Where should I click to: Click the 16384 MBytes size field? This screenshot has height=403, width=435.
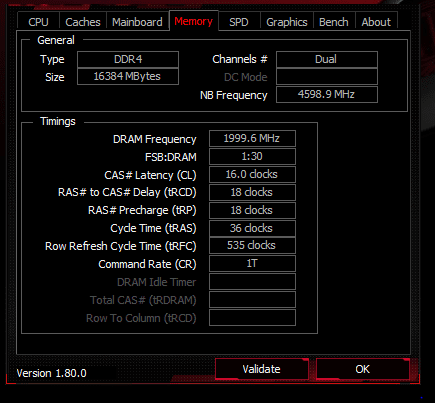tap(128, 77)
